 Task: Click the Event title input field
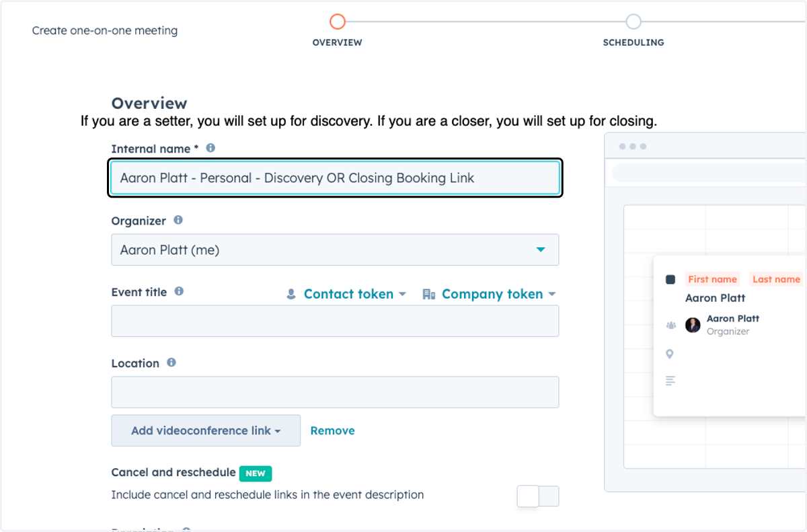(335, 321)
